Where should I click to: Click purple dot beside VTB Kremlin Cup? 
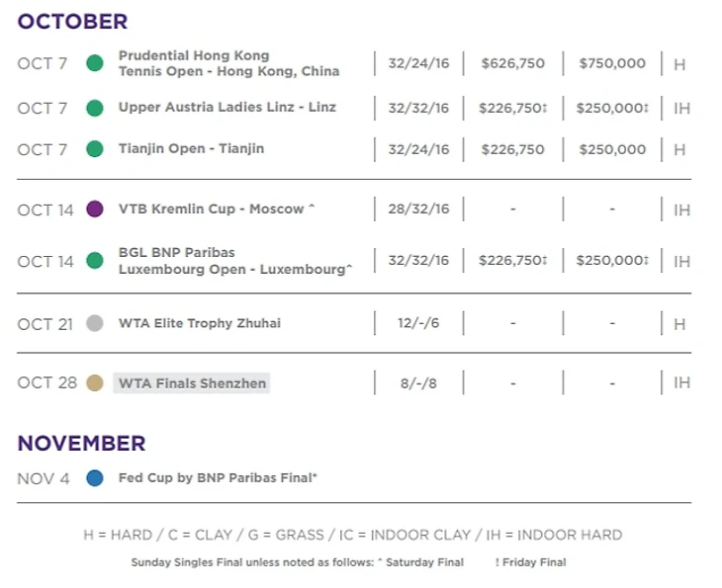(95, 210)
